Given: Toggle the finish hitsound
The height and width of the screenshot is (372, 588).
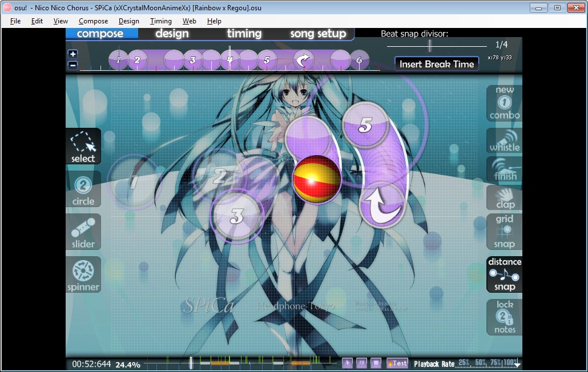Looking at the screenshot, I should [x=505, y=169].
